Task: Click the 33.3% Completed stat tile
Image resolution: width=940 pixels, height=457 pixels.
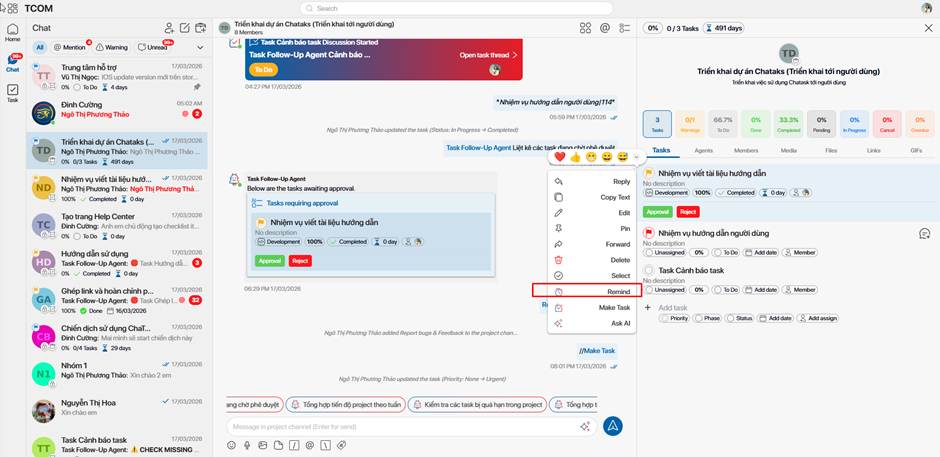Action: [788, 124]
